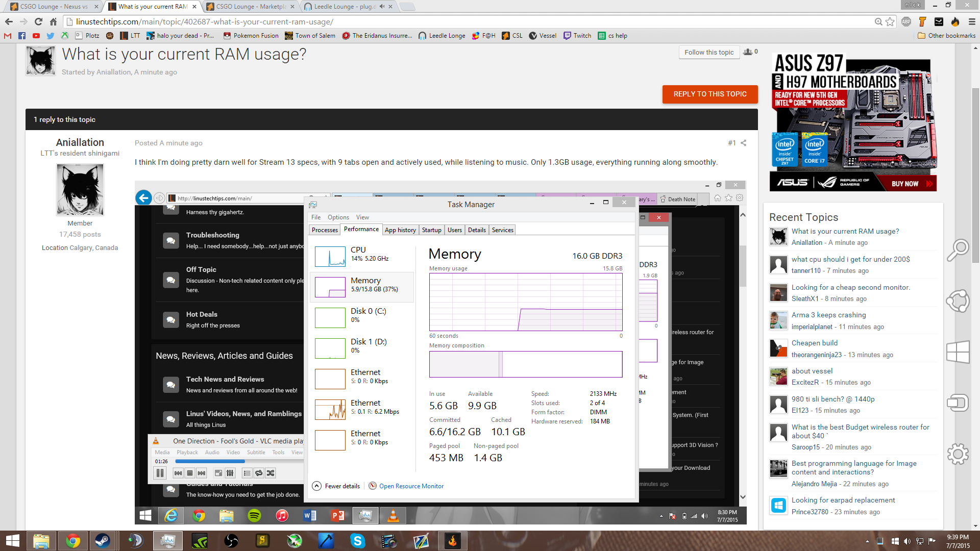980x551 pixels.
Task: Click the flame extension icon in Chrome toolbar
Action: pos(955,21)
